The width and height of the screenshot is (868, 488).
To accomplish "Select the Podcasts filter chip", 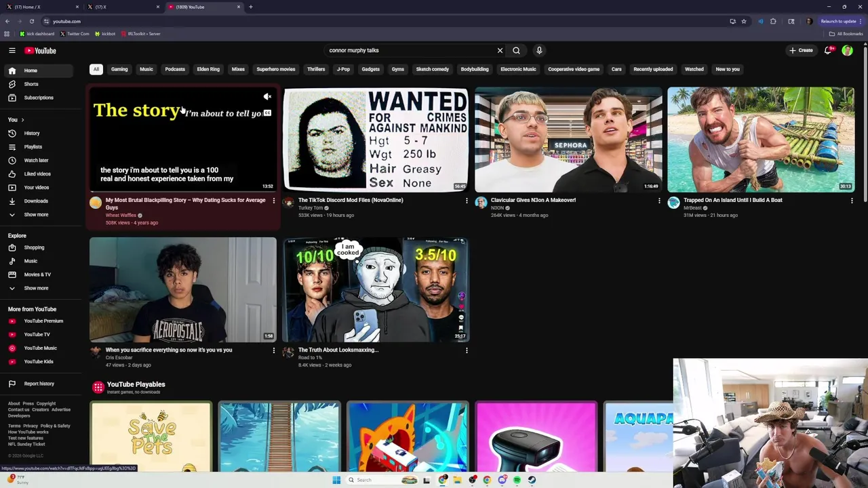I will [x=175, y=69].
